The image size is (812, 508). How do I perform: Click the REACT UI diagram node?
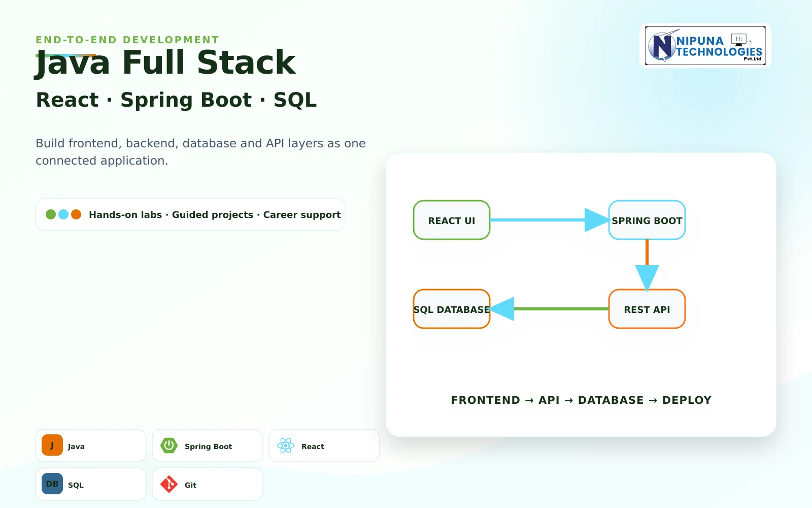click(x=452, y=220)
